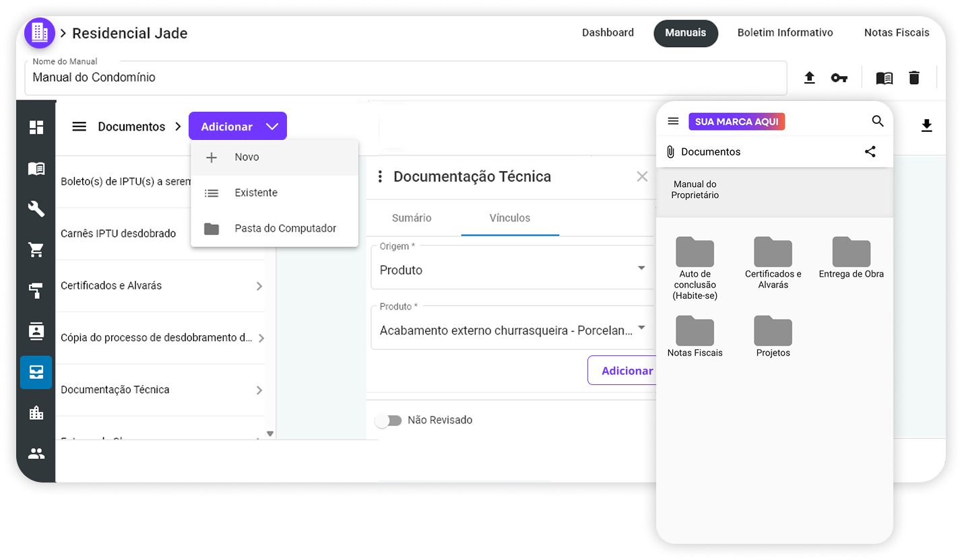Image resolution: width=962 pixels, height=560 pixels.
Task: Click the paint roller sidebar icon
Action: (x=36, y=291)
